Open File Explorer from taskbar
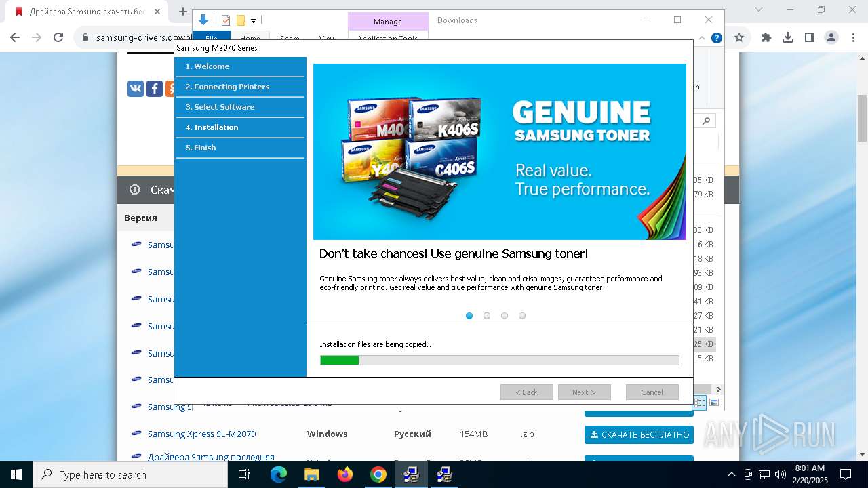Screen dimensions: 868x488 point(312,474)
